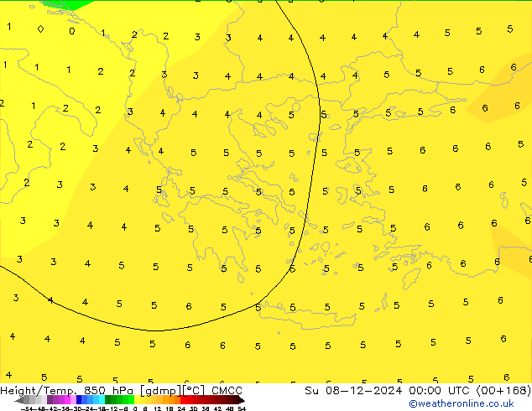This screenshot has height=411, width=532.
Task: Click the 00:00 UTC (00+168) forecast time
Action: (x=470, y=391)
